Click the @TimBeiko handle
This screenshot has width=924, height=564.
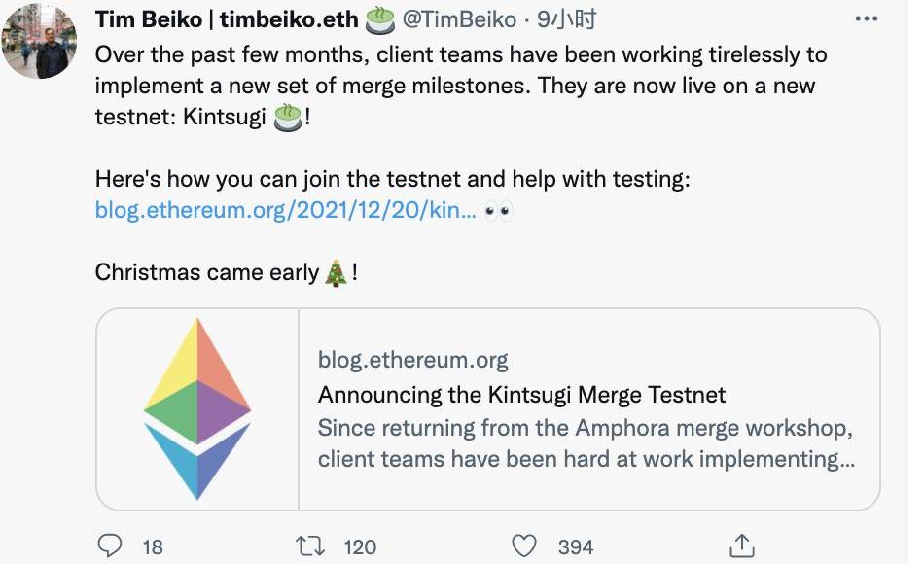[459, 19]
